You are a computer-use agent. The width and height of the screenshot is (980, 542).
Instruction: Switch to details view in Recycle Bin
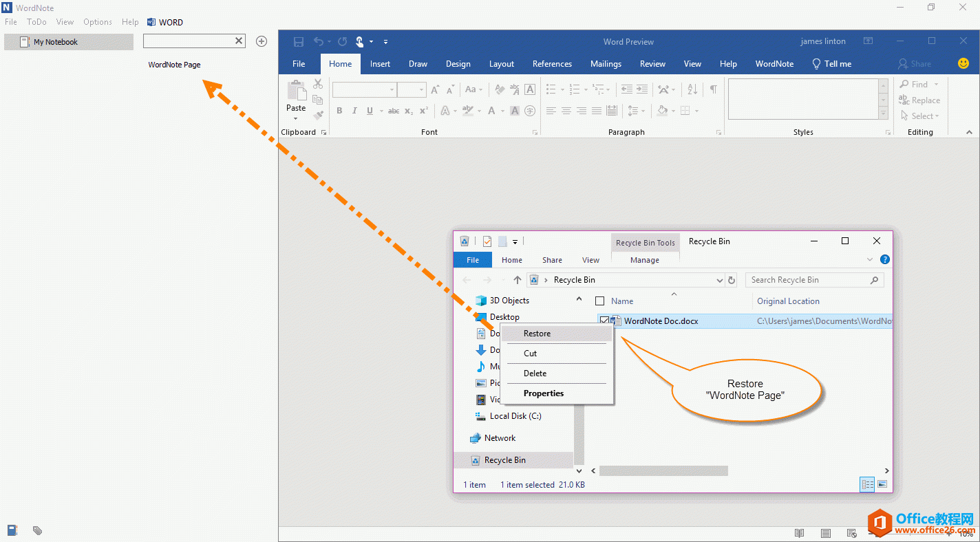868,485
